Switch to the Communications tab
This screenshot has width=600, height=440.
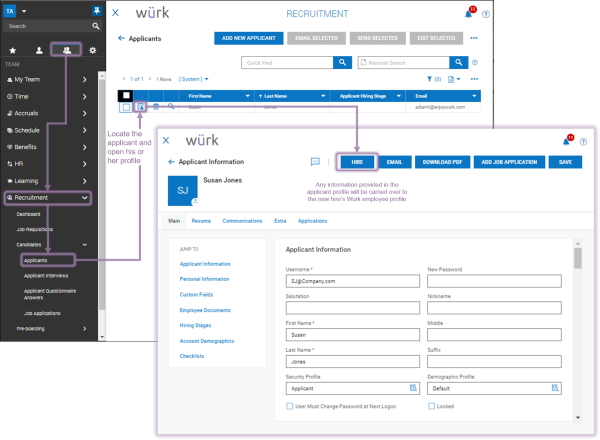tap(242, 221)
